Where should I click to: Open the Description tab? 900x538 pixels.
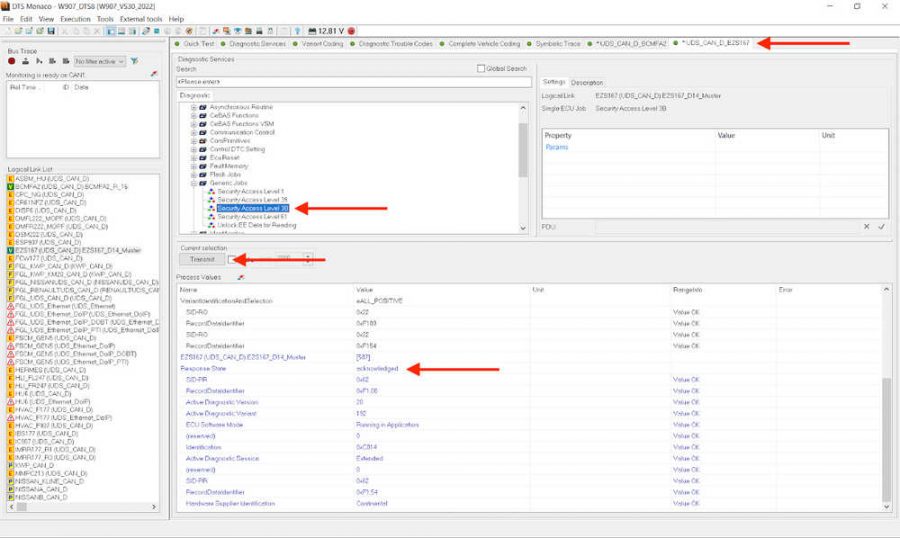(587, 82)
